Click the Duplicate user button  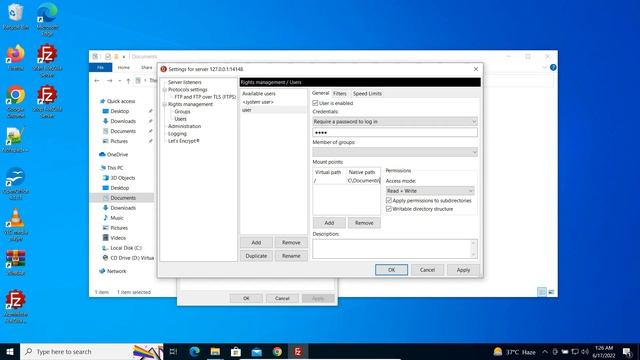pyautogui.click(x=256, y=256)
